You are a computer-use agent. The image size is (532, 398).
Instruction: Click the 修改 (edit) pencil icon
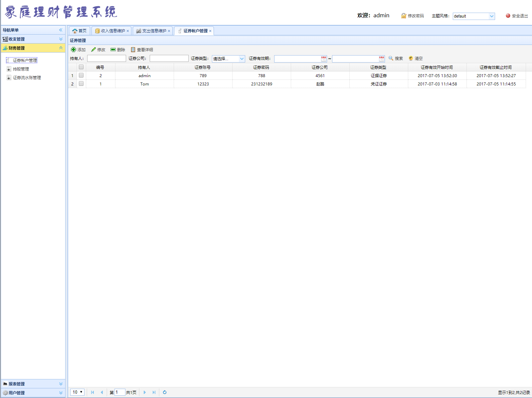[x=93, y=50]
